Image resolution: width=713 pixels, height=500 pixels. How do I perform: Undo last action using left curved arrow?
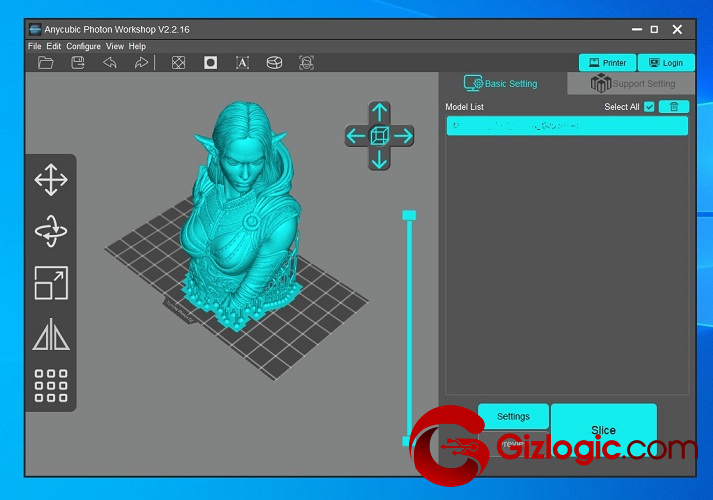(110, 63)
